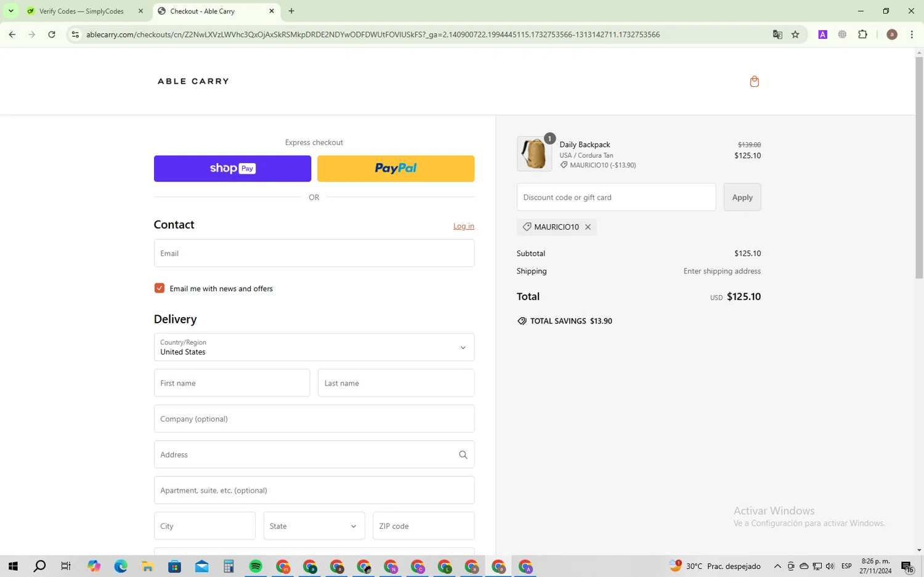Screen dimensions: 924x577
Task: Open the OneDrive cloud tray icon
Action: [804, 567]
